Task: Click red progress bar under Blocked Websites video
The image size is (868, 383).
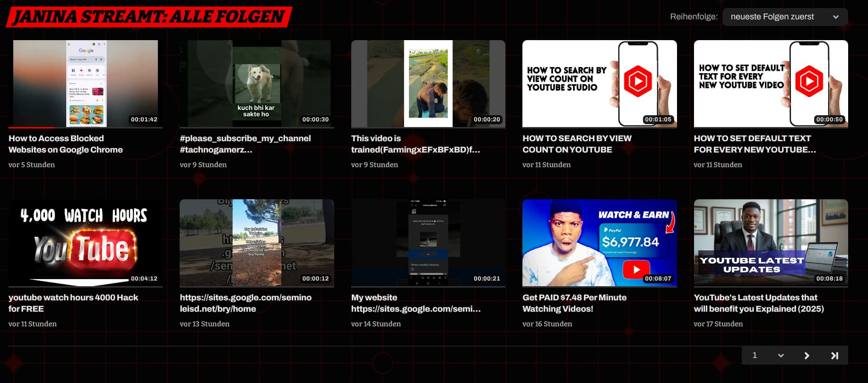Action: pyautogui.click(x=32, y=128)
